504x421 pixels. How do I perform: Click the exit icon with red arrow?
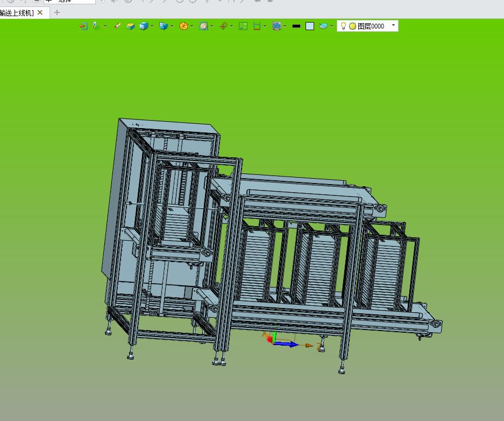[83, 26]
